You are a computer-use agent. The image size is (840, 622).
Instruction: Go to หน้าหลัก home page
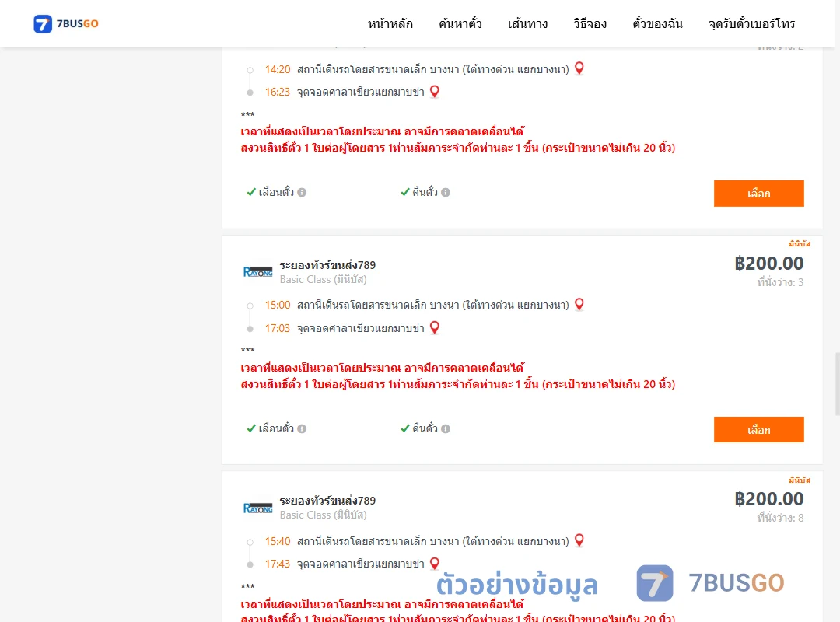[x=390, y=23]
